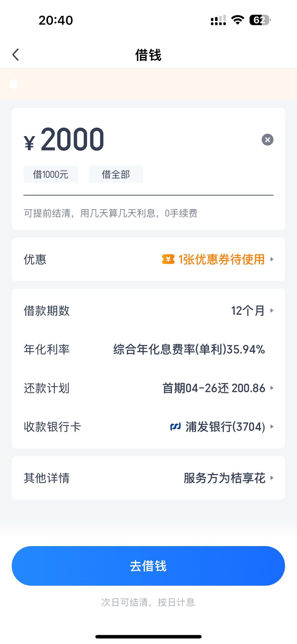Change the 收款银行卡 浦发银行(3704) card
297x644 pixels.
pyautogui.click(x=148, y=427)
